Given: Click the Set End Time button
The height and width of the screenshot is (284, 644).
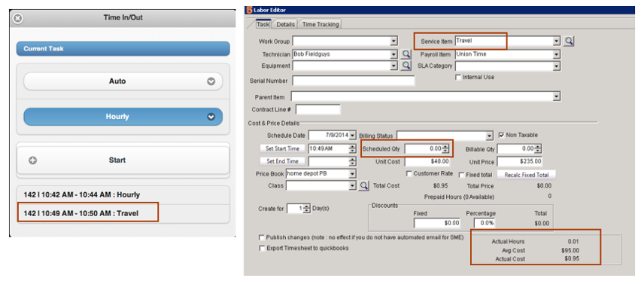Looking at the screenshot, I should 282,161.
